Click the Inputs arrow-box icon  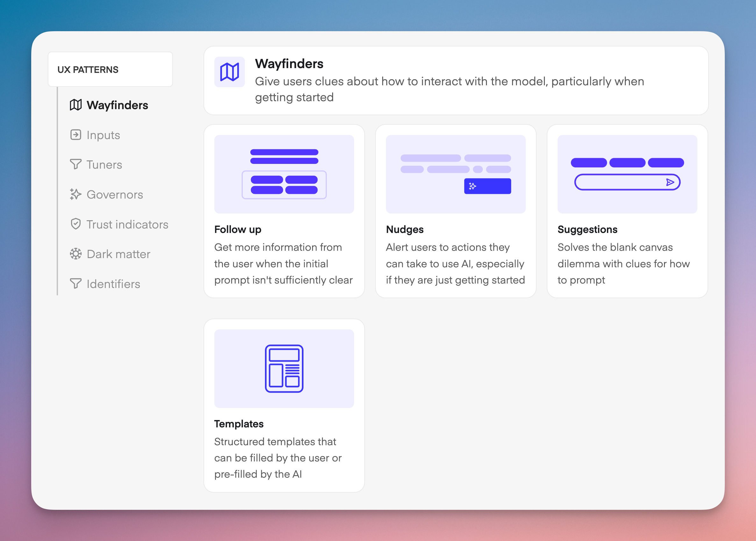pyautogui.click(x=76, y=135)
